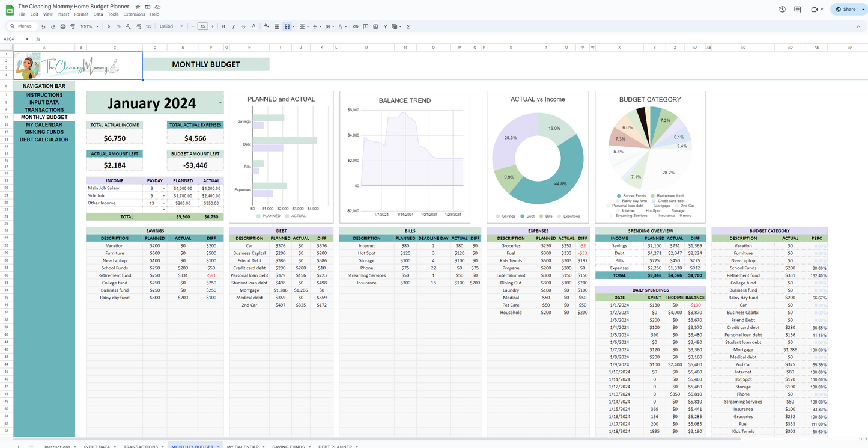Screen dimensions: 868x448
Task: Open the comments panel icon
Action: coord(798,10)
